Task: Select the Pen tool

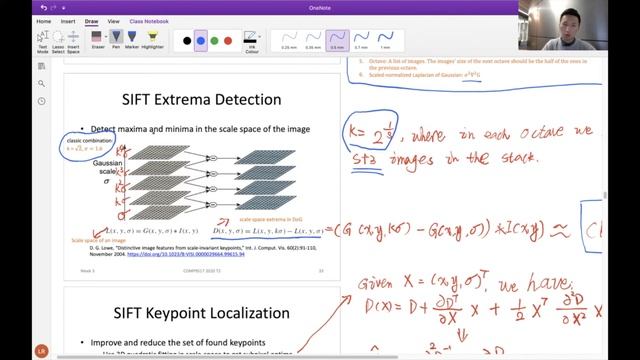Action: [x=116, y=40]
